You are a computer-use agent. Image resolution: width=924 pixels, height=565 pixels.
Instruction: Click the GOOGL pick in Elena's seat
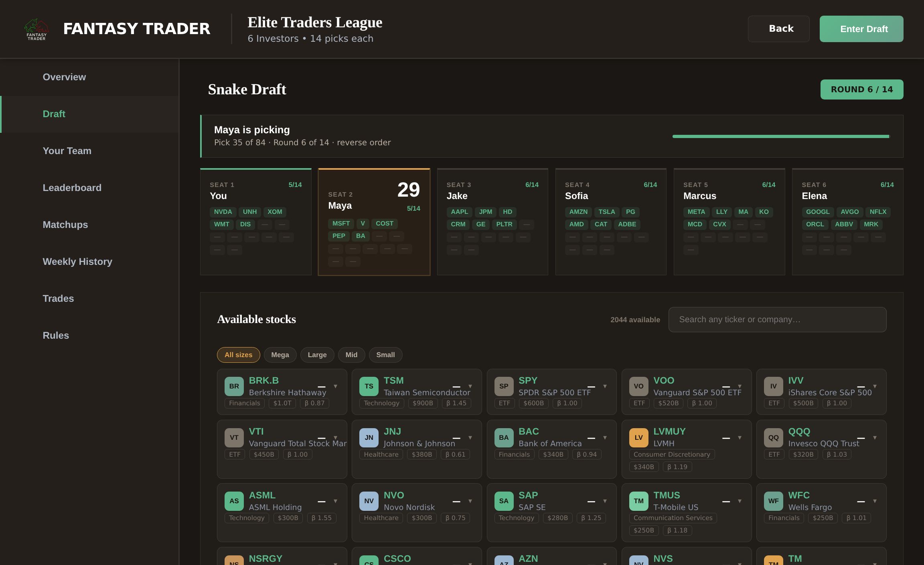click(x=818, y=212)
